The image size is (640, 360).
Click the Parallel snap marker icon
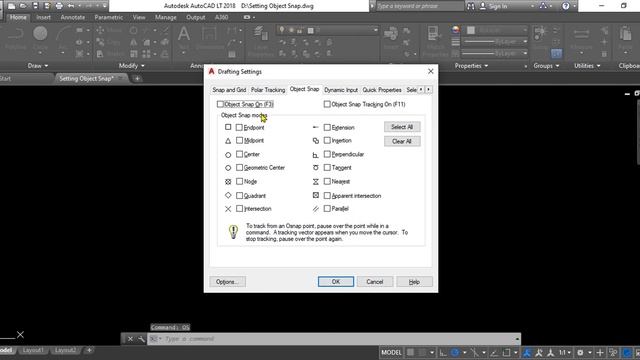coord(316,209)
